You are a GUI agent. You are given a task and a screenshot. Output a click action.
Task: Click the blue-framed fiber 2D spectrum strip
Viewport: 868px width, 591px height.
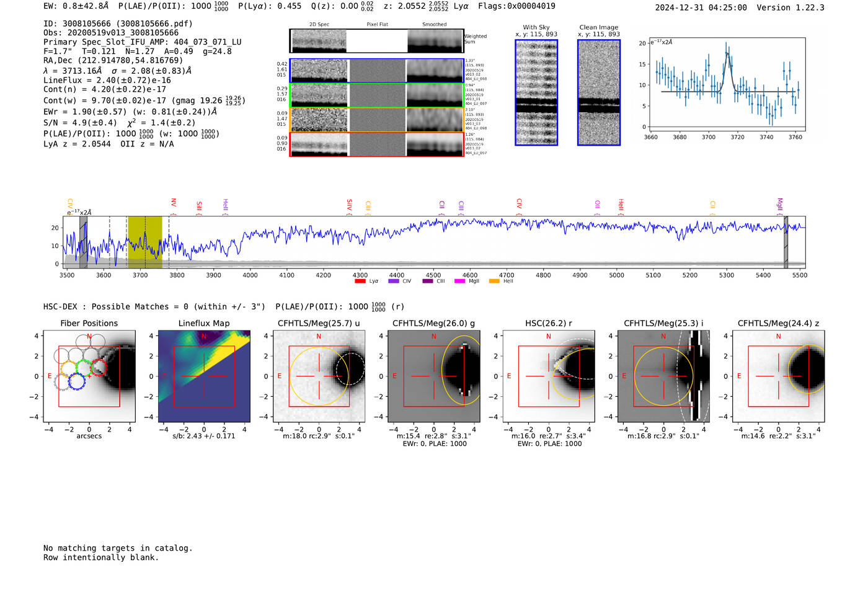[x=377, y=71]
